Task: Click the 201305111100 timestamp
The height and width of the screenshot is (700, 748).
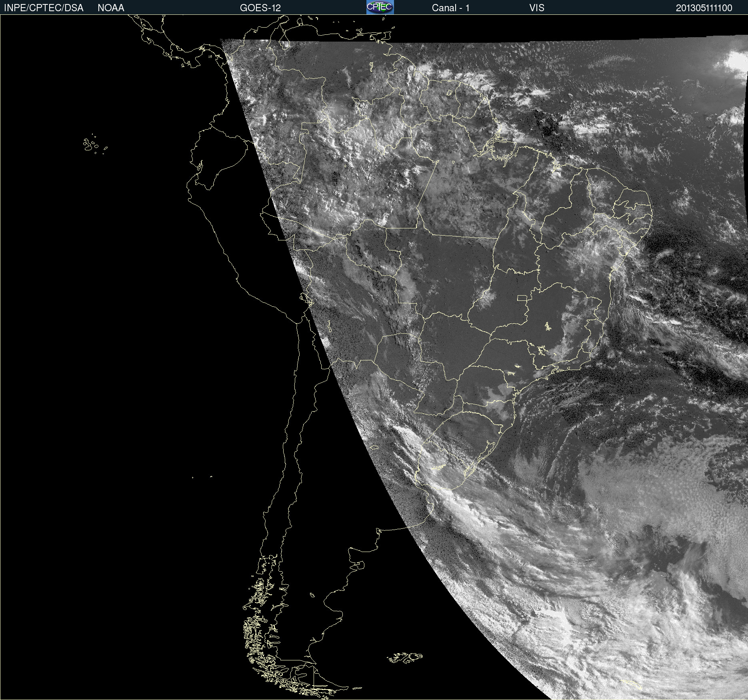Action: (x=704, y=8)
